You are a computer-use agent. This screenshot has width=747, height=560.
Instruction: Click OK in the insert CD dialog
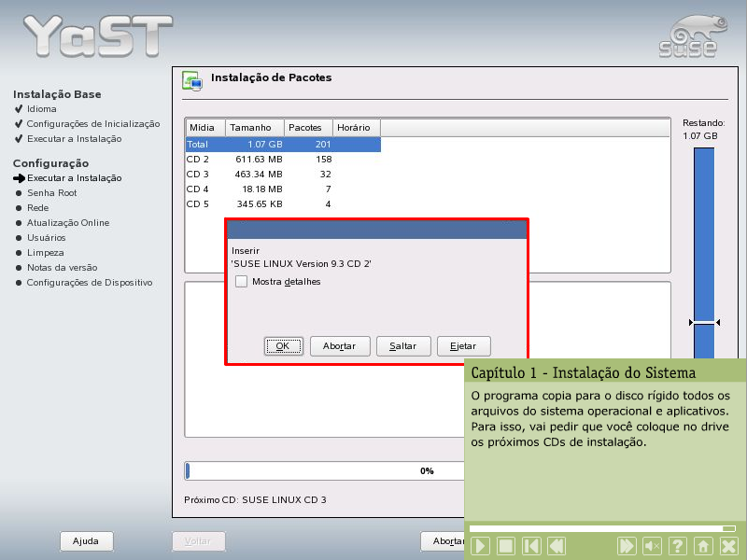pyautogui.click(x=283, y=346)
